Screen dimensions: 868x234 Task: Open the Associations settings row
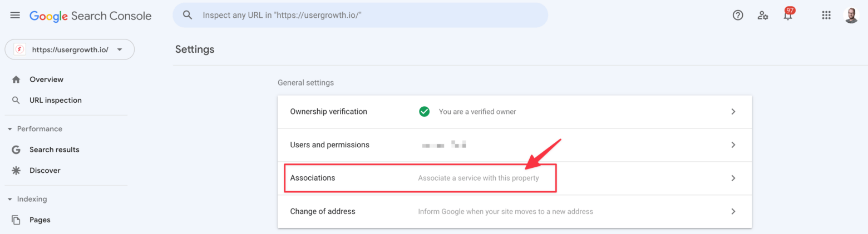515,178
